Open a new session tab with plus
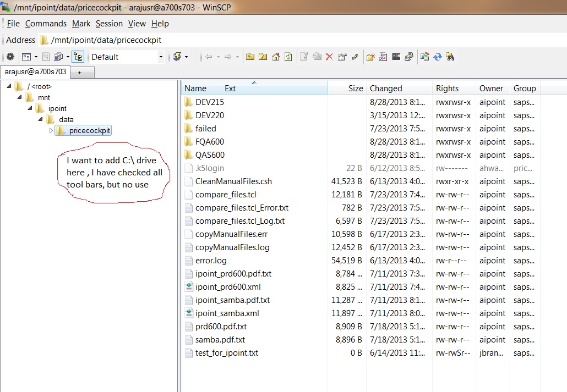567x392 pixels. pyautogui.click(x=80, y=72)
